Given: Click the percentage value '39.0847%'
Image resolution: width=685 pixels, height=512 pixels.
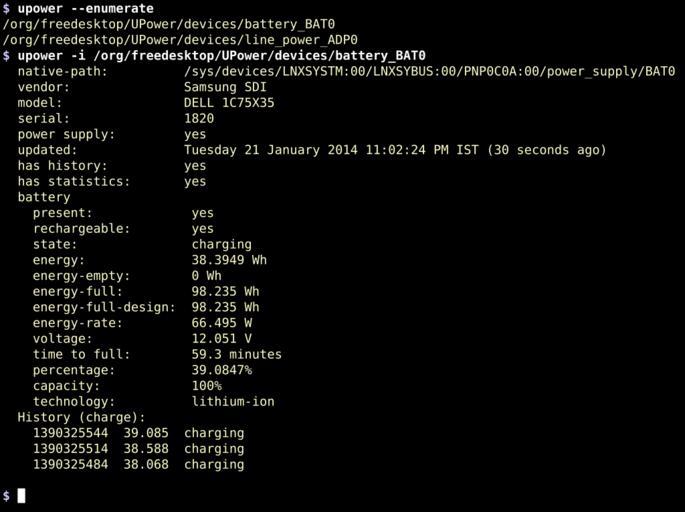Looking at the screenshot, I should click(221, 370).
